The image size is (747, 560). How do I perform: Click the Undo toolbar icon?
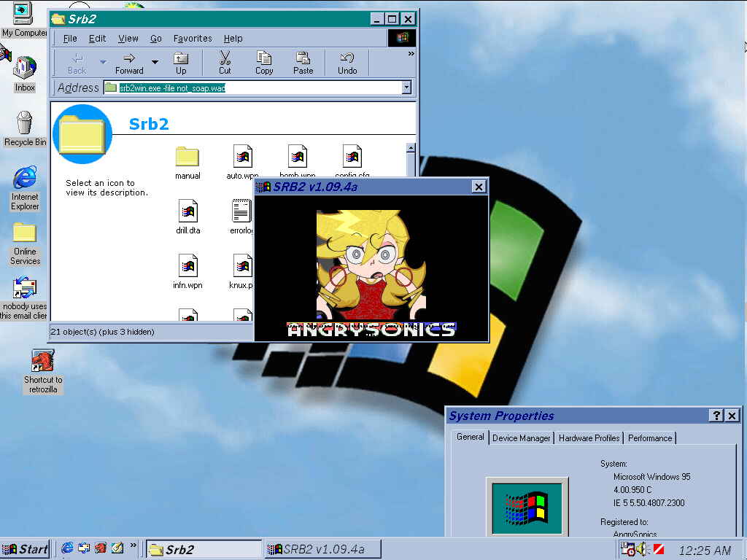(347, 63)
